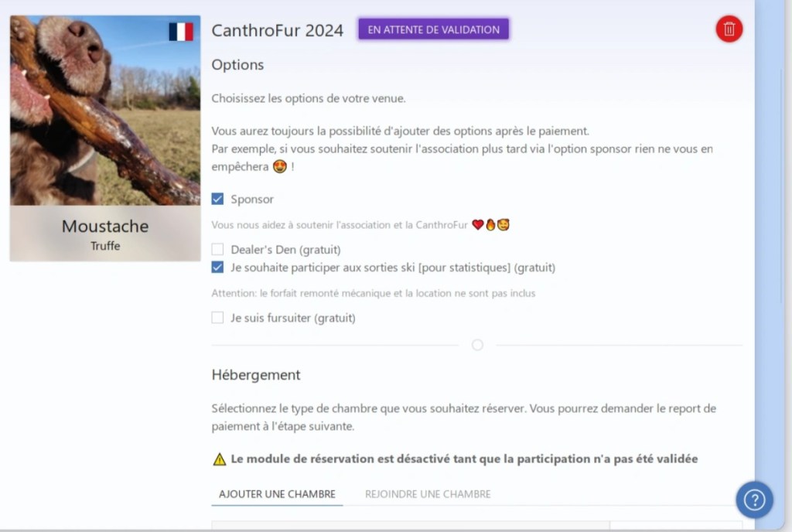792x532 pixels.
Task: Click the French flag on the profile photo
Action: pyautogui.click(x=181, y=32)
